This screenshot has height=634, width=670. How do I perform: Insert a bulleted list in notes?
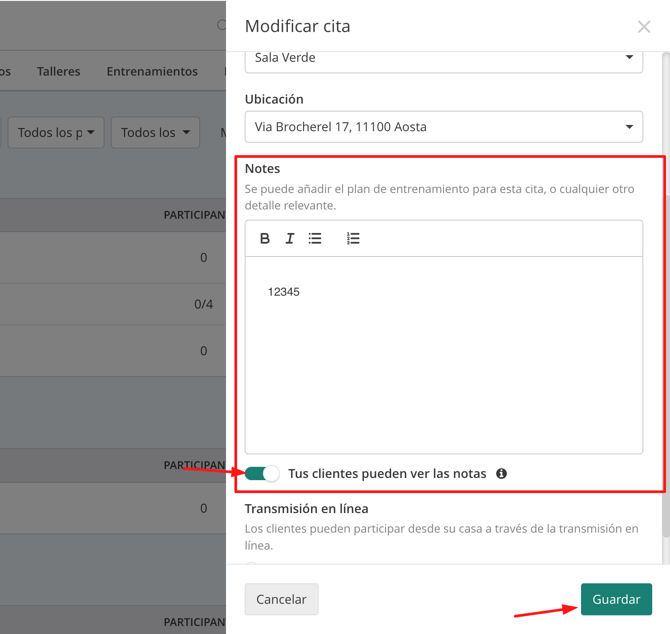click(315, 238)
